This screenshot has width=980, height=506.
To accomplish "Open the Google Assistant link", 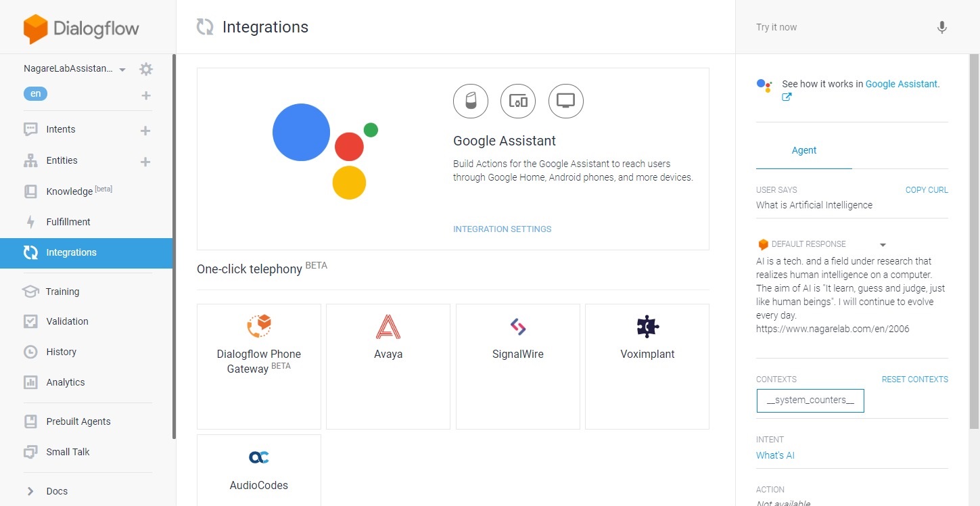I will coord(902,85).
